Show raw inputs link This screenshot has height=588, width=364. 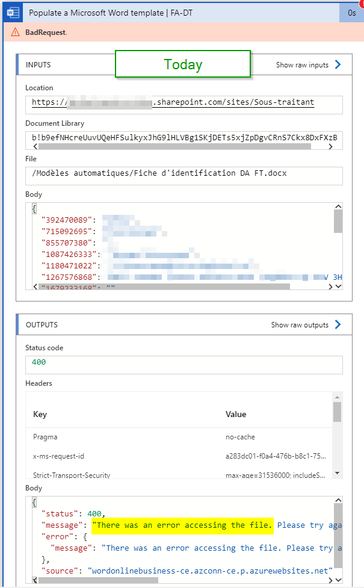pos(302,65)
